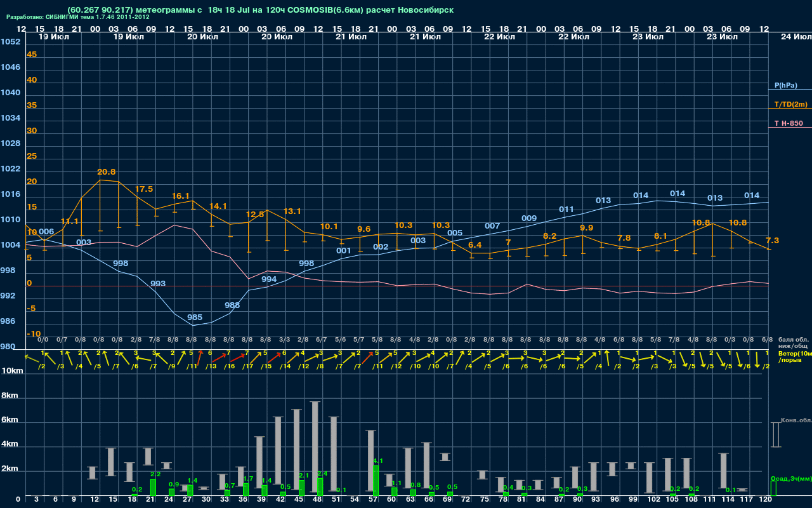
Task: Click the precipitation value 2.2
Action: pyautogui.click(x=155, y=474)
